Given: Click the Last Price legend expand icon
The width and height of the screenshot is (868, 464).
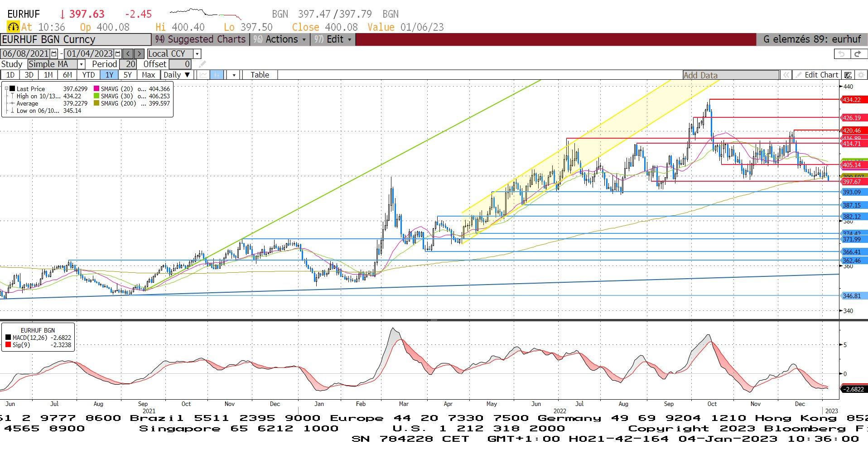Looking at the screenshot, I should (x=6, y=89).
